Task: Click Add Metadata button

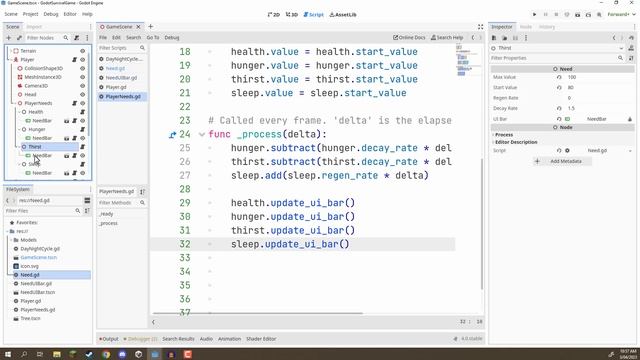Action: pyautogui.click(x=562, y=162)
